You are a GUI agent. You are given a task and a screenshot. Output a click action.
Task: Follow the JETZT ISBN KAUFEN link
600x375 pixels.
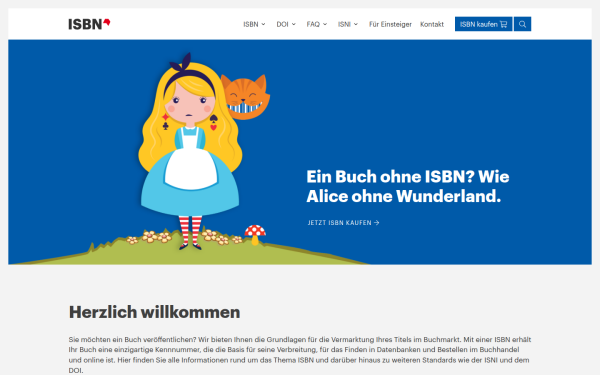click(344, 223)
